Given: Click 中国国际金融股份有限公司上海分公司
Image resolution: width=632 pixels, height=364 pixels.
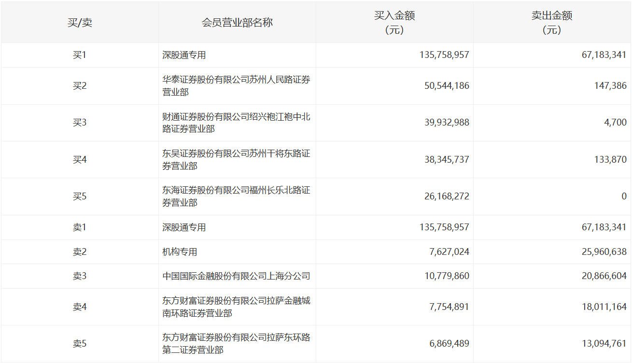Looking at the screenshot, I should pos(236,276).
